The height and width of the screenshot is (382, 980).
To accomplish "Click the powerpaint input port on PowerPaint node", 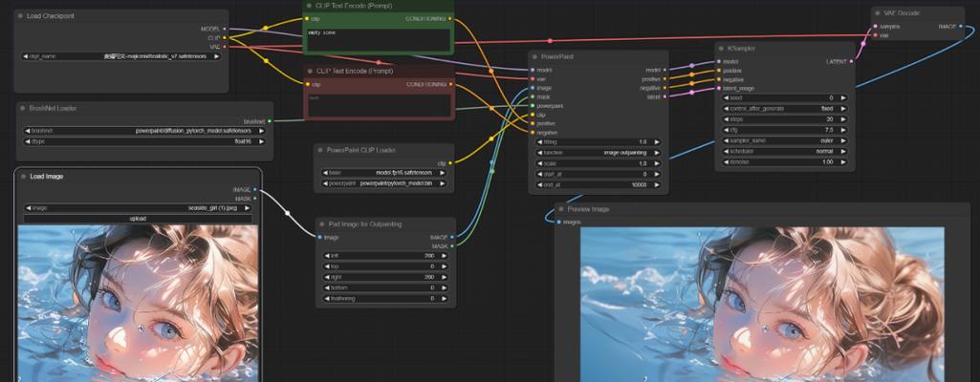I will tap(532, 105).
